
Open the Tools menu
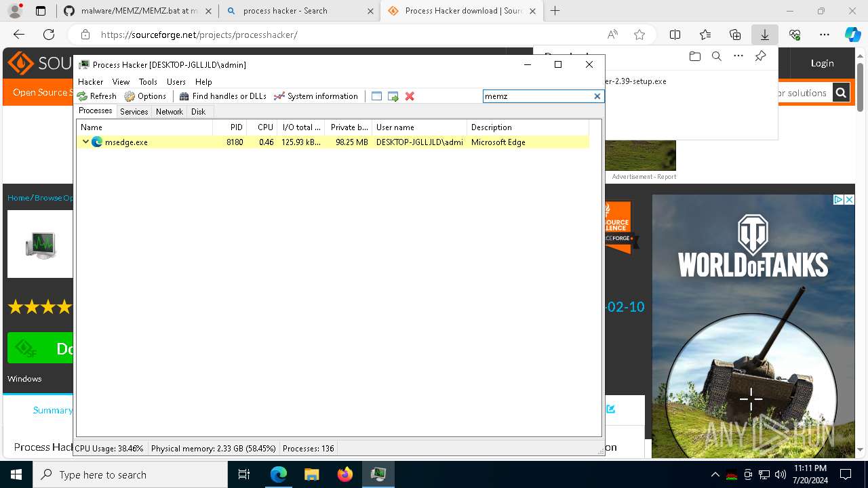point(148,81)
